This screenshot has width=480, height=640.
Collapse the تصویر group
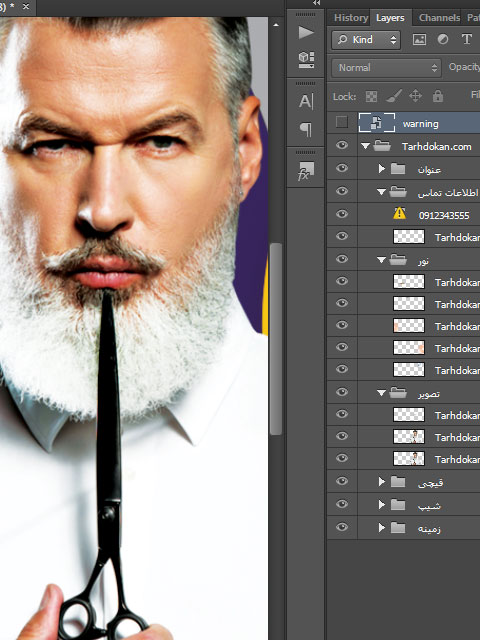click(381, 393)
